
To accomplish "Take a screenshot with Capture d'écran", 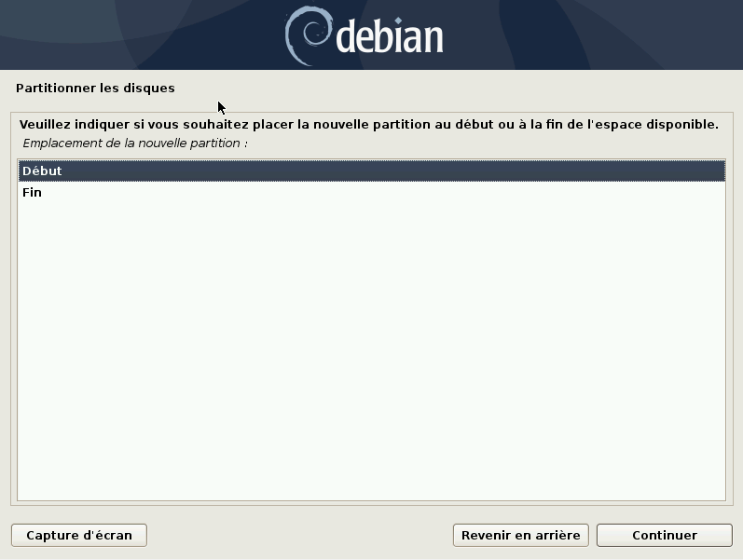I will coord(79,536).
